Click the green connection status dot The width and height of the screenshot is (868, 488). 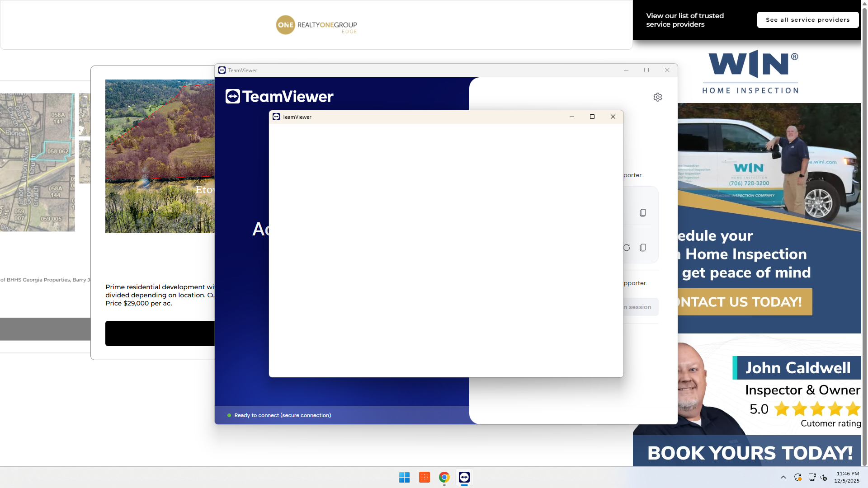click(230, 415)
